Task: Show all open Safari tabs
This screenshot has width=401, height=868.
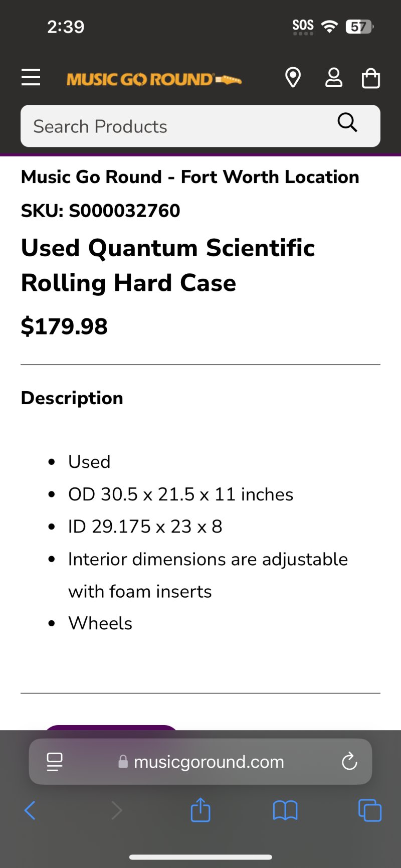Action: [x=370, y=810]
